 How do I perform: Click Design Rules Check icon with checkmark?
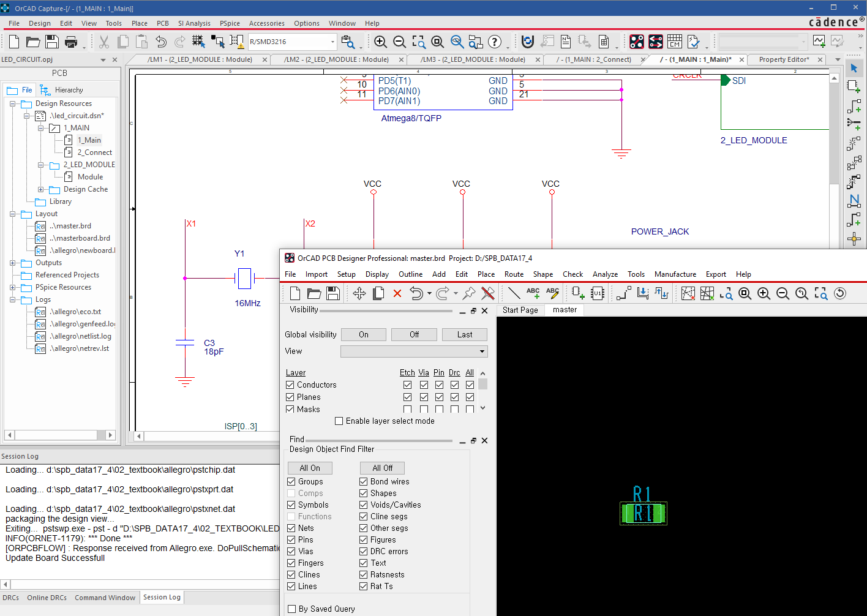tap(694, 42)
